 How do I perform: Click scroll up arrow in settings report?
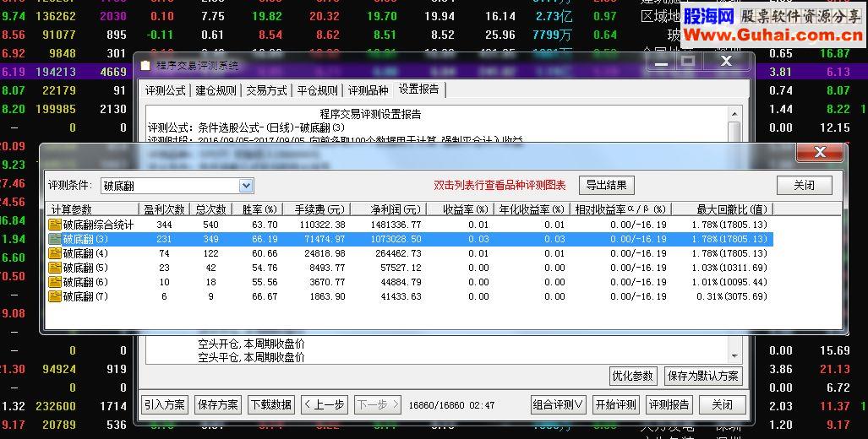(734, 114)
